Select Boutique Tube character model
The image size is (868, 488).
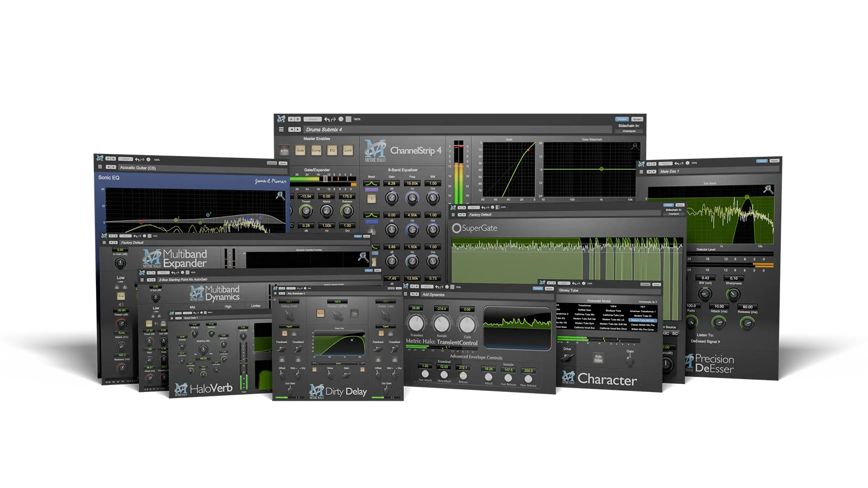tap(613, 311)
